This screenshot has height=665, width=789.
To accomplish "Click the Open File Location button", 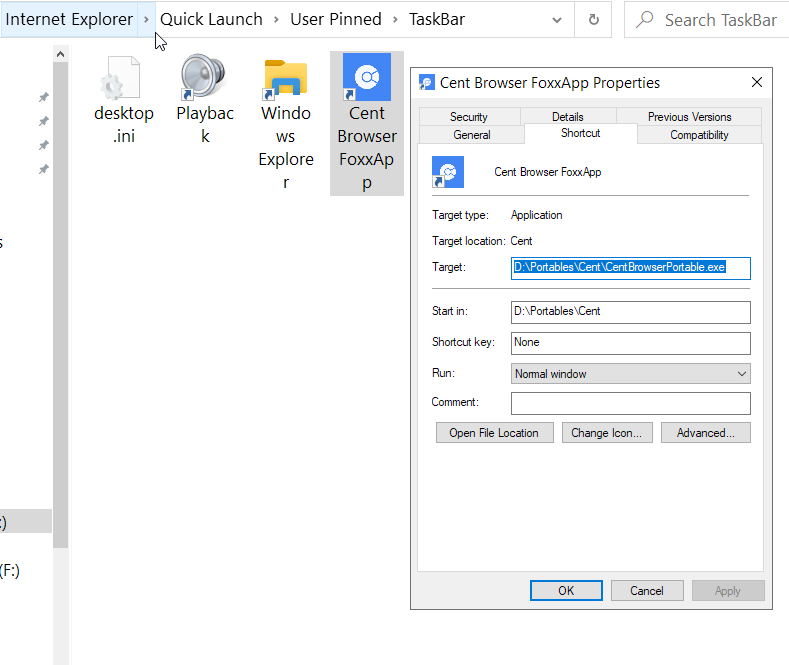I will click(x=495, y=433).
